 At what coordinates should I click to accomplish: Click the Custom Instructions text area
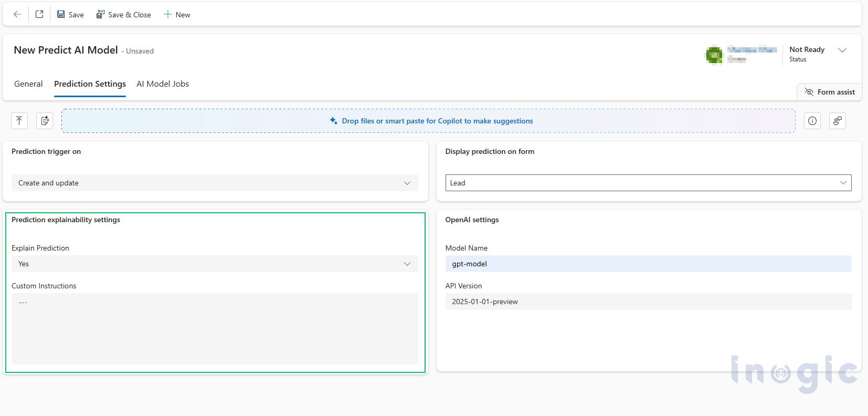tap(215, 328)
